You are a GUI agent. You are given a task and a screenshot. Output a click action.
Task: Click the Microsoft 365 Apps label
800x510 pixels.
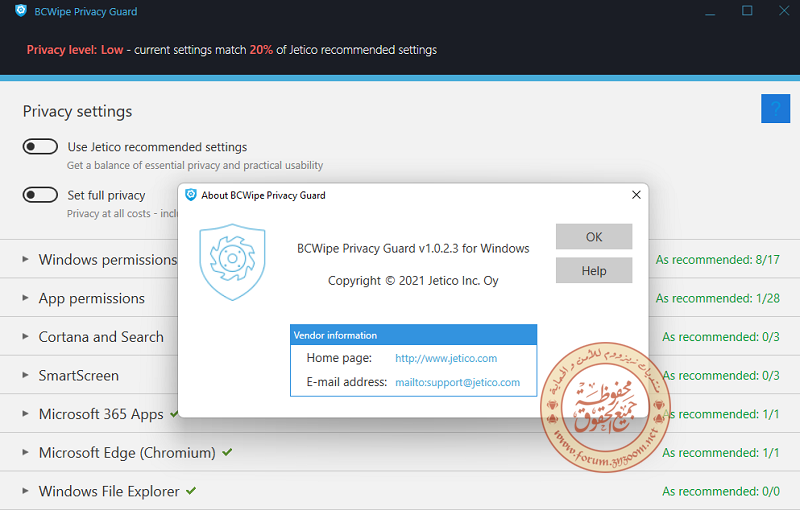pyautogui.click(x=101, y=414)
